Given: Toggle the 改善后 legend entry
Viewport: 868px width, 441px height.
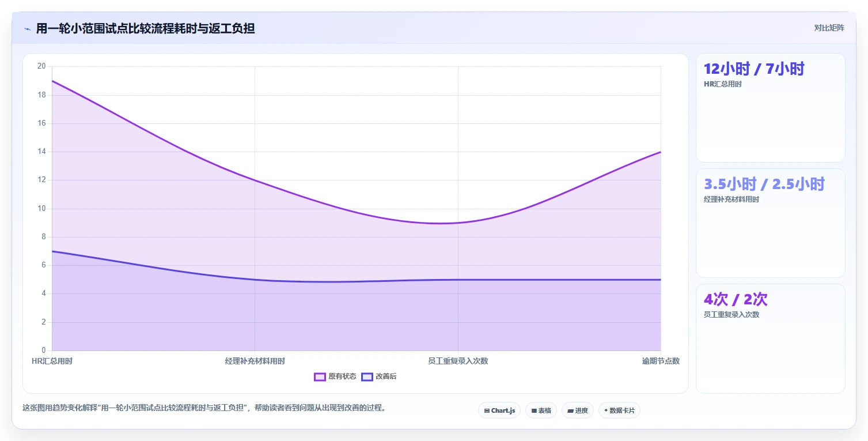Looking at the screenshot, I should point(379,376).
